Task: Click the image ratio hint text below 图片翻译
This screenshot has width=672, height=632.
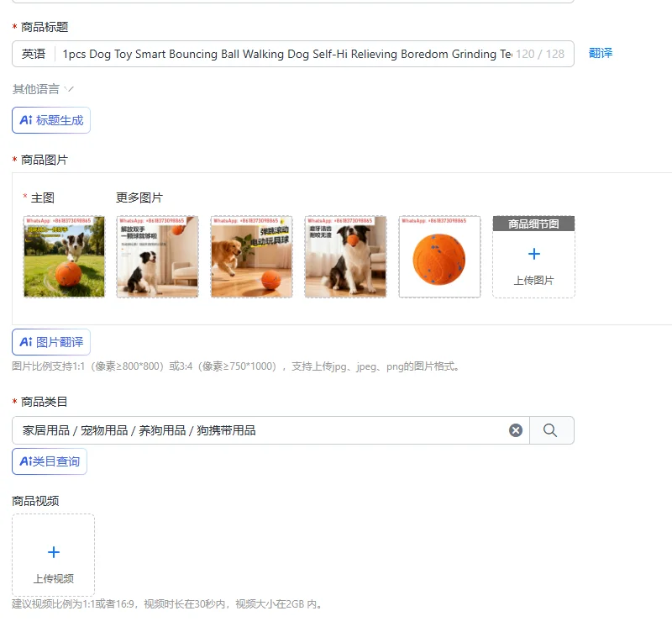Action: coord(236,366)
